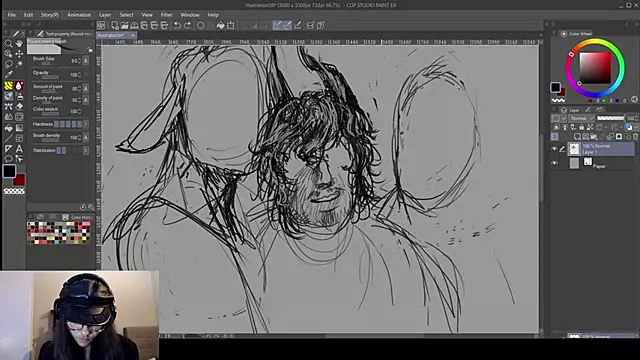The width and height of the screenshot is (640, 360).
Task: Open the File menu
Action: tap(11, 15)
